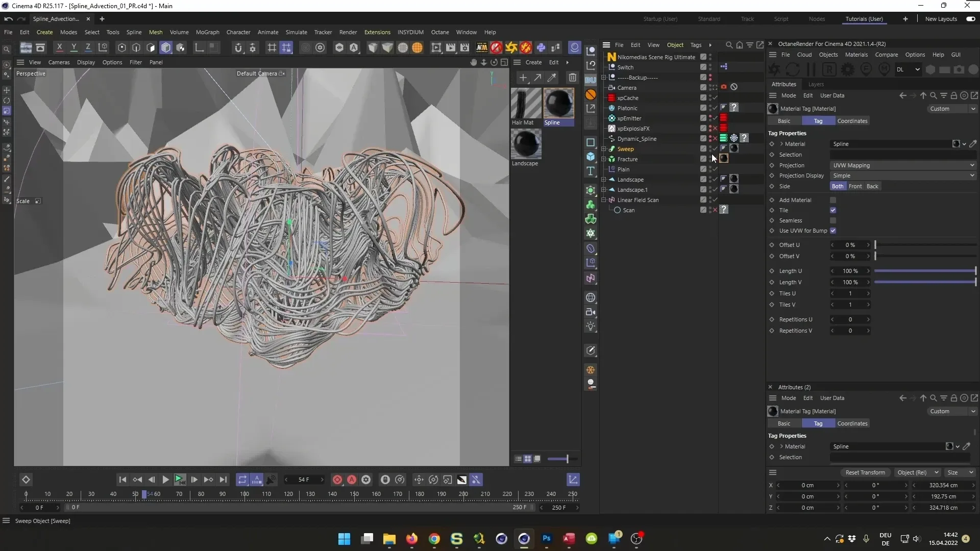Click the xpEmitter icon in the Object Manager
The image size is (980, 551).
pyautogui.click(x=612, y=118)
